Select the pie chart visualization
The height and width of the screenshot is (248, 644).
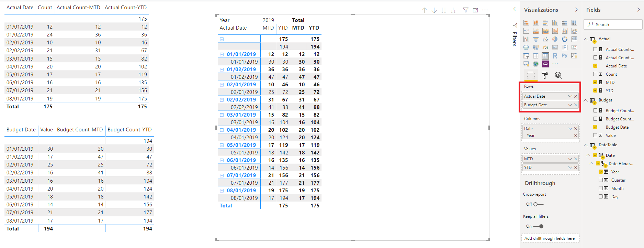coord(555,39)
